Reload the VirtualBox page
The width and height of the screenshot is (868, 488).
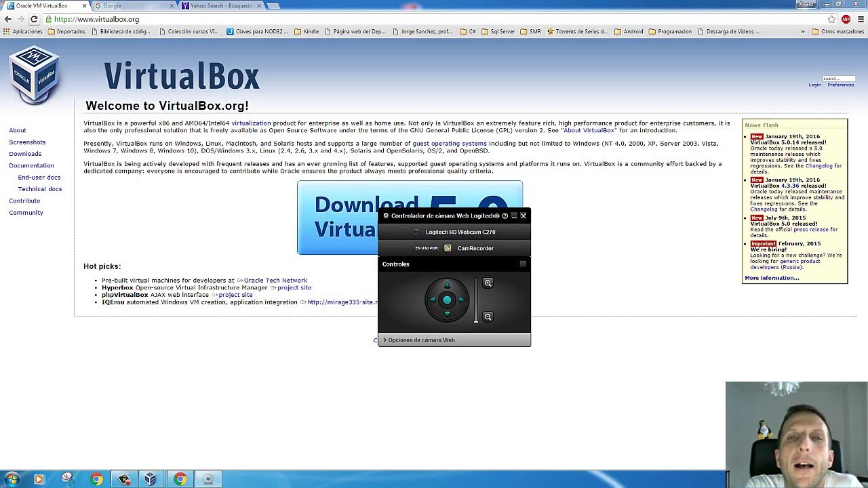[x=34, y=19]
